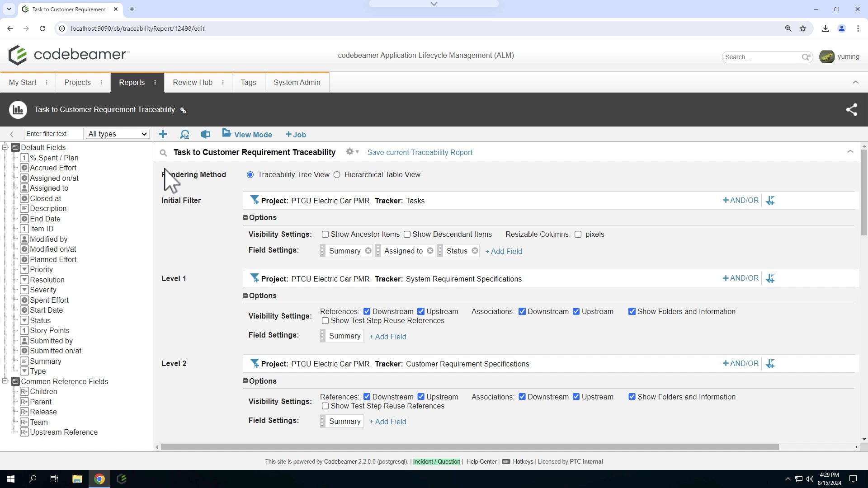Open the gear settings menu beside report name
The height and width of the screenshot is (488, 868).
pos(352,152)
